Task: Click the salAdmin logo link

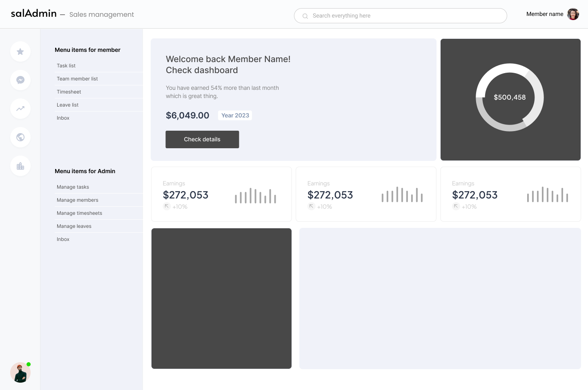Action: pos(33,13)
